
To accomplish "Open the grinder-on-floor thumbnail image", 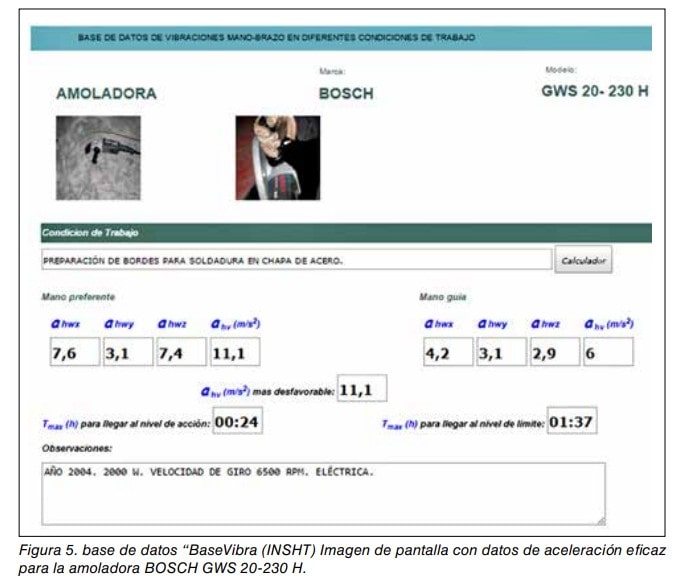I will [x=98, y=158].
